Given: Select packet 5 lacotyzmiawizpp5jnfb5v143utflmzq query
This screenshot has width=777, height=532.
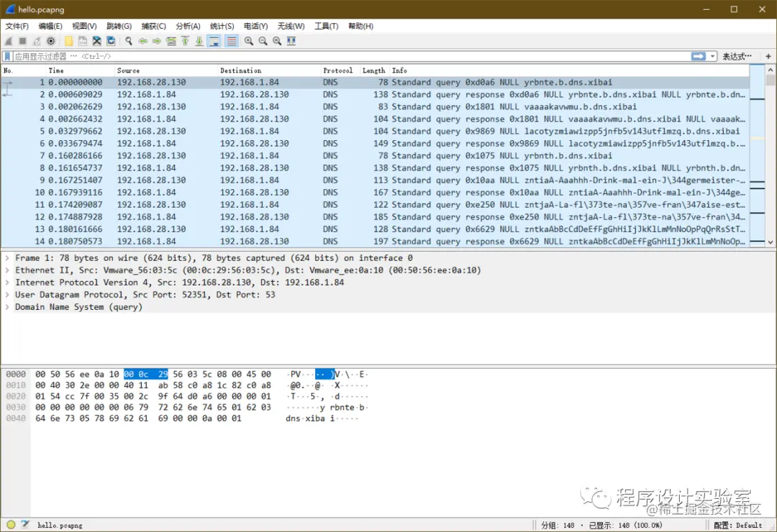Looking at the screenshot, I should click(375, 132).
